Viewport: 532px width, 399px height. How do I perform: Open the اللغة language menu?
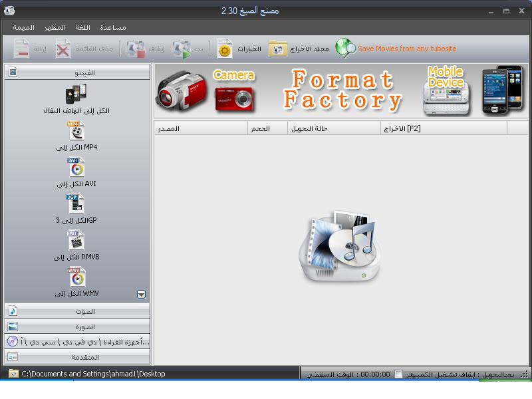click(x=82, y=27)
